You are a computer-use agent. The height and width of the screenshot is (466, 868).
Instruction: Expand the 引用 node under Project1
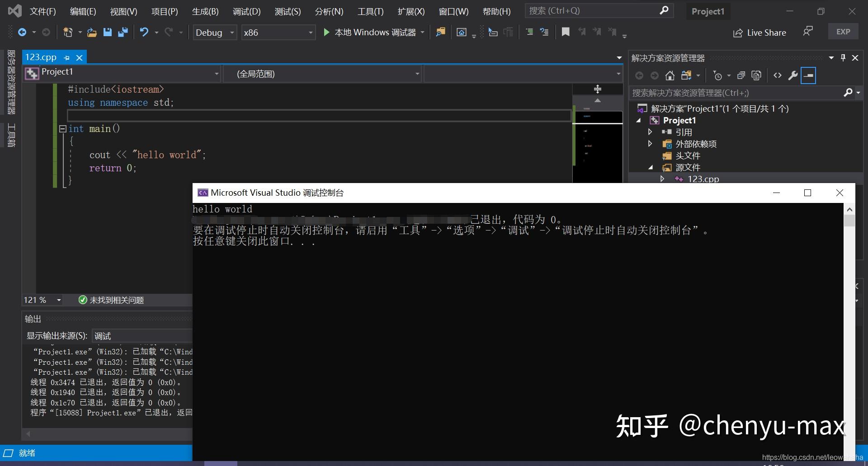pos(650,132)
